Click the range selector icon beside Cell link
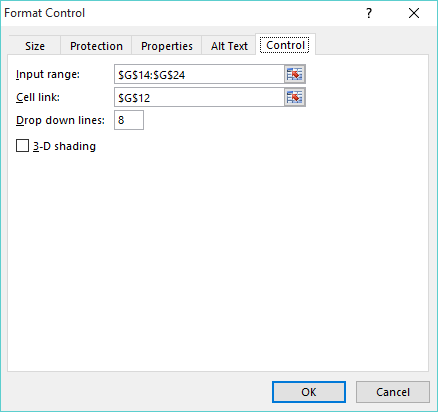Image resolution: width=438 pixels, height=412 pixels. [295, 97]
